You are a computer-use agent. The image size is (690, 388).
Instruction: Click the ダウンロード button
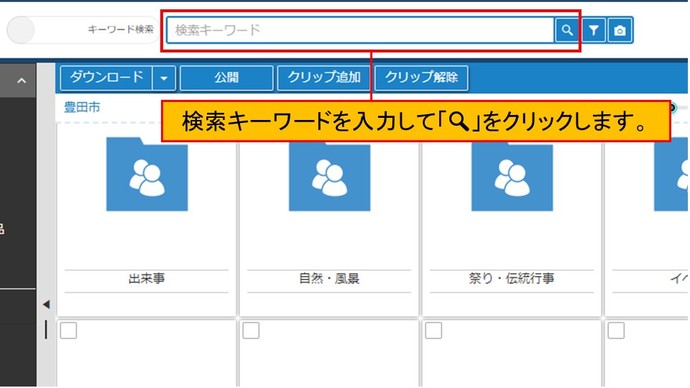pos(106,78)
